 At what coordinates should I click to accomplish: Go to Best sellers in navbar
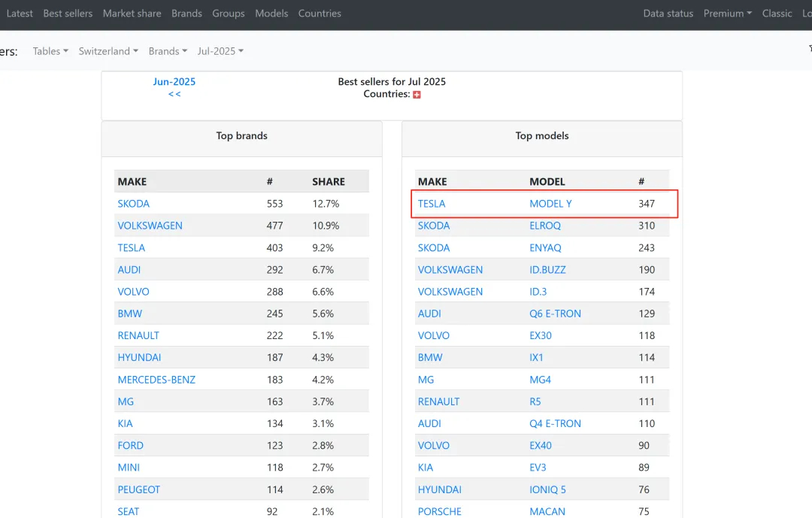point(68,14)
